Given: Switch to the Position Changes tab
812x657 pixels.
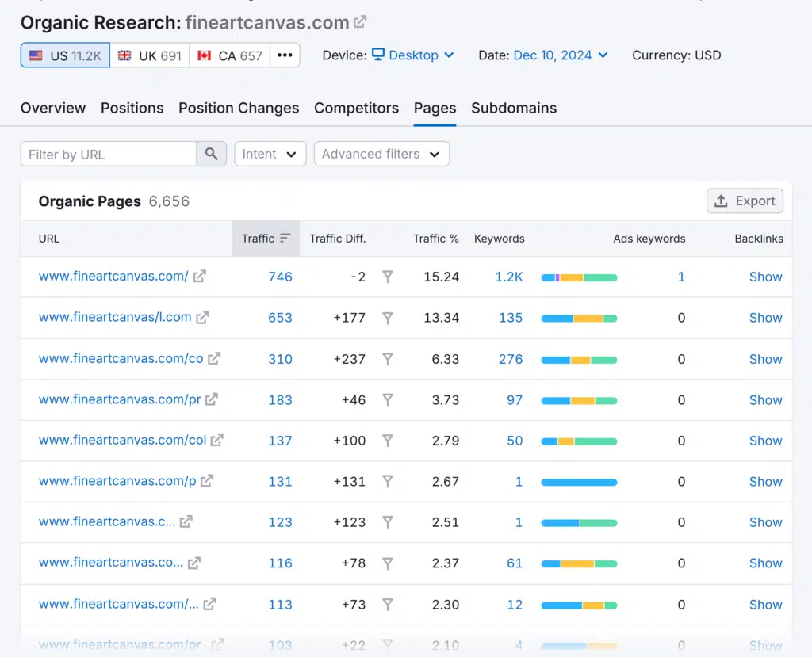Looking at the screenshot, I should (x=239, y=108).
